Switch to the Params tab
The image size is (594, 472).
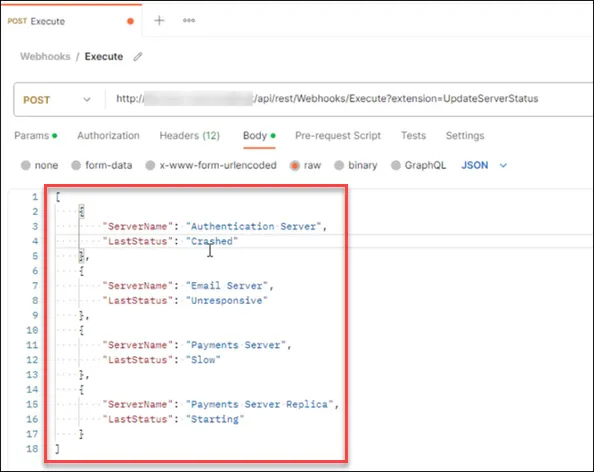pos(36,136)
